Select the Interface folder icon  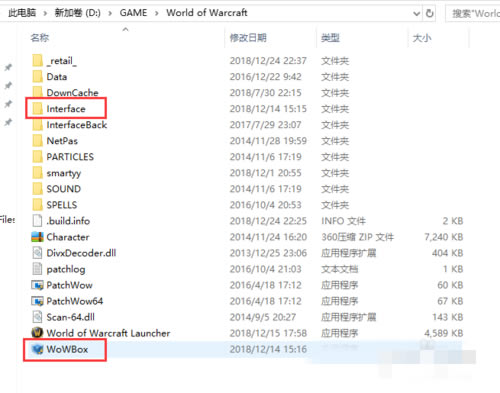(38, 109)
